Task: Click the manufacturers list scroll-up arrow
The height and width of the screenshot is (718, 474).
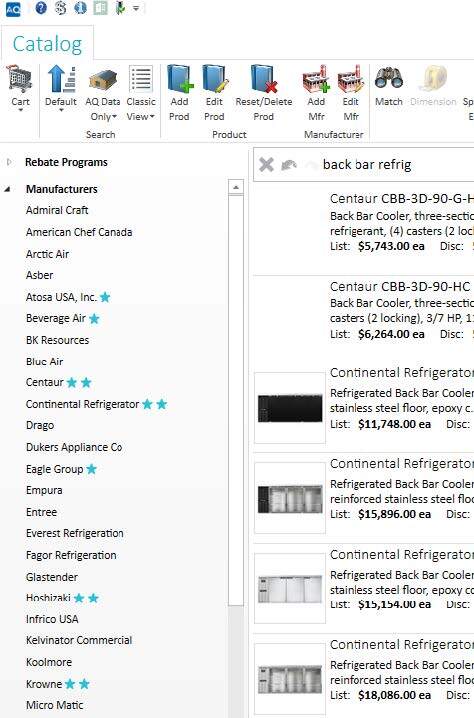Action: [236, 187]
